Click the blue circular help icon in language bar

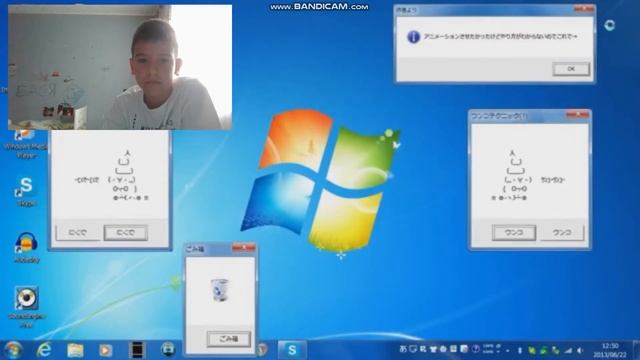tap(476, 349)
